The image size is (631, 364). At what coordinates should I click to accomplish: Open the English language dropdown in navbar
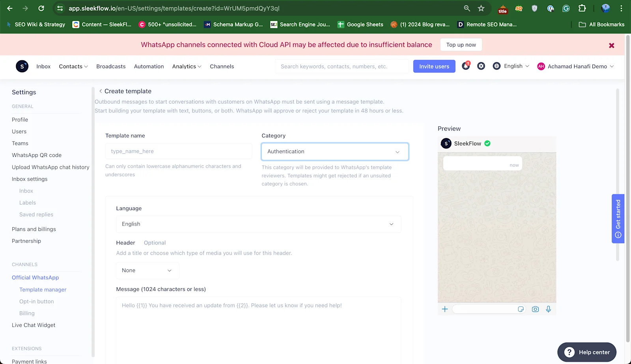coord(516,66)
